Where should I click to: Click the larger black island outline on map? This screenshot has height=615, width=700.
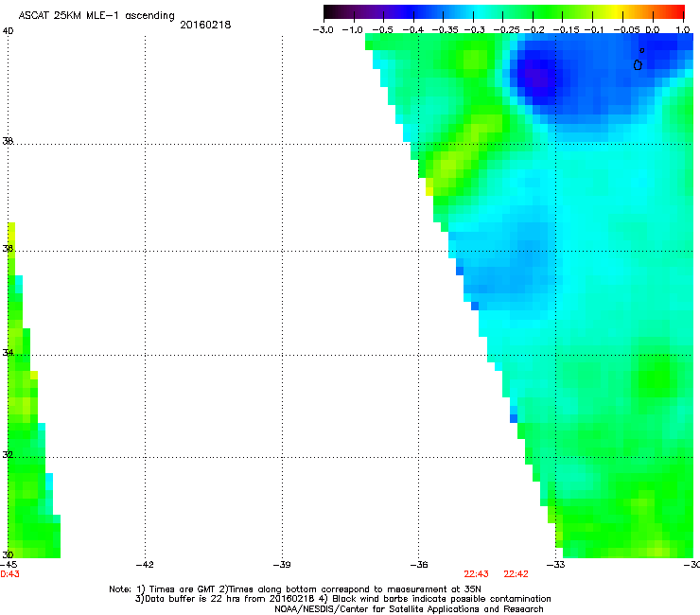click(638, 64)
